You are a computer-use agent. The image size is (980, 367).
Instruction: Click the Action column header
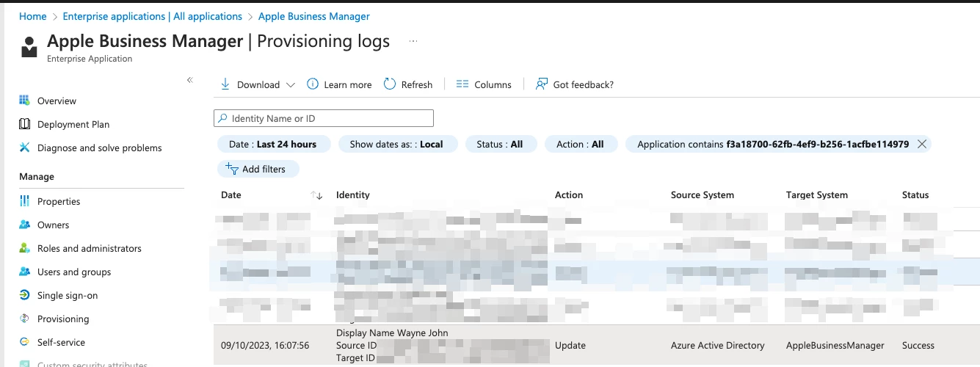[x=569, y=195]
